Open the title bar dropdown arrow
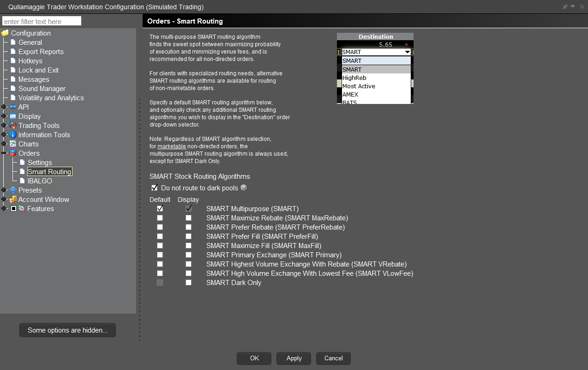 [573, 6]
